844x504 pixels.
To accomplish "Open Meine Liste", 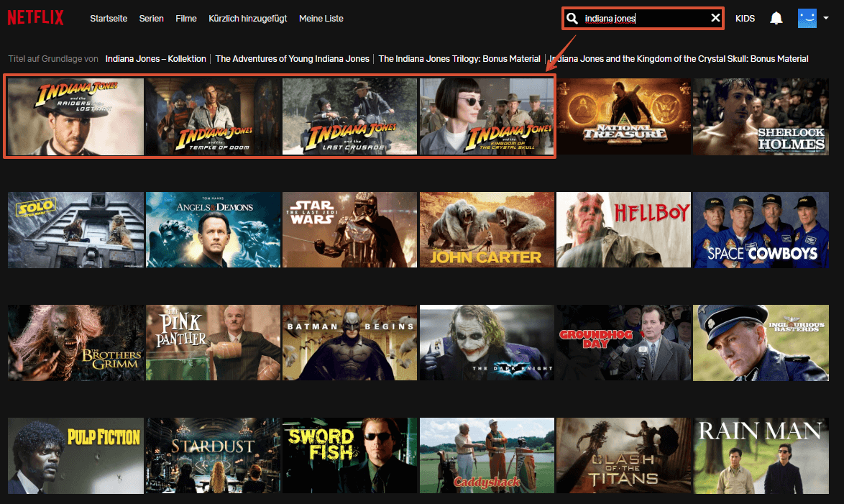I will [321, 18].
